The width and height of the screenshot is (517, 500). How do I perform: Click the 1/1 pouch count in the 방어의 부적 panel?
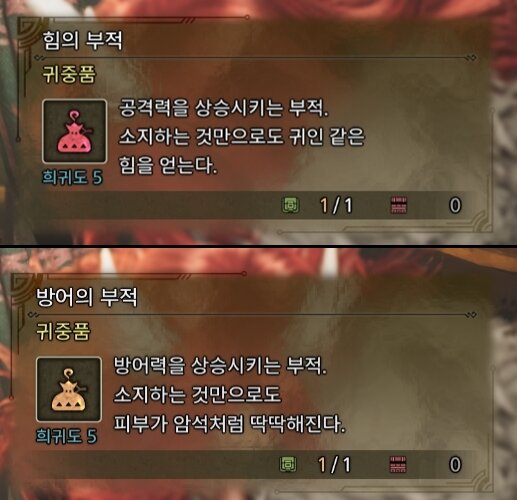click(334, 464)
